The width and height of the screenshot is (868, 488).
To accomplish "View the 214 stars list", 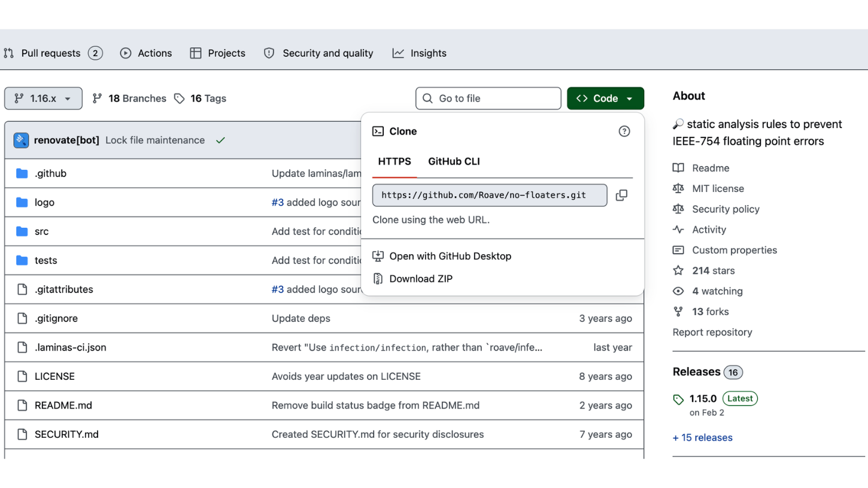I will point(703,271).
